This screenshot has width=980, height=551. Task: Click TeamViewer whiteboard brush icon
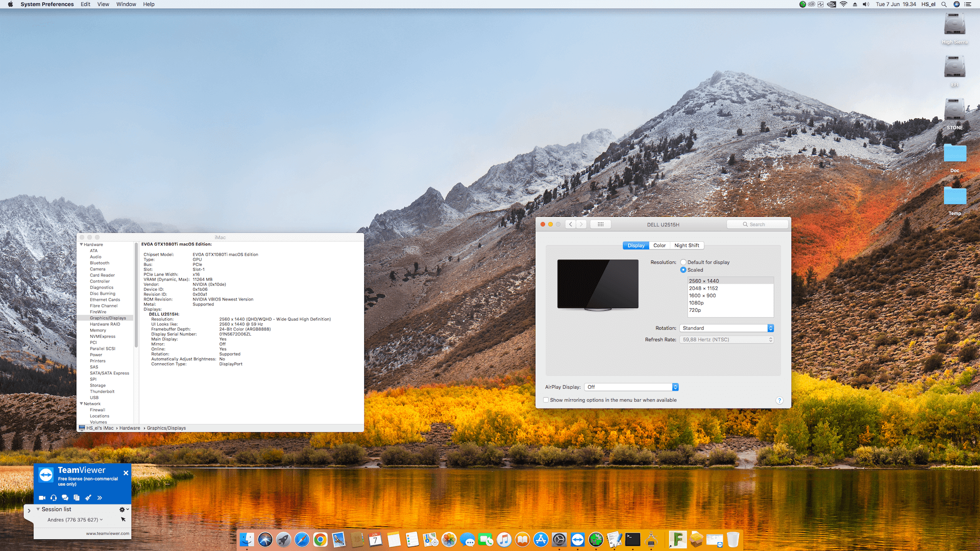(88, 497)
